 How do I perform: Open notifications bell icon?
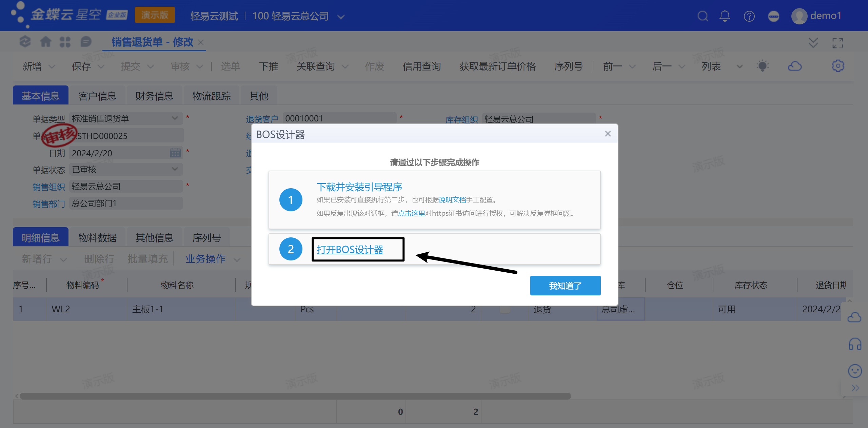pyautogui.click(x=725, y=16)
